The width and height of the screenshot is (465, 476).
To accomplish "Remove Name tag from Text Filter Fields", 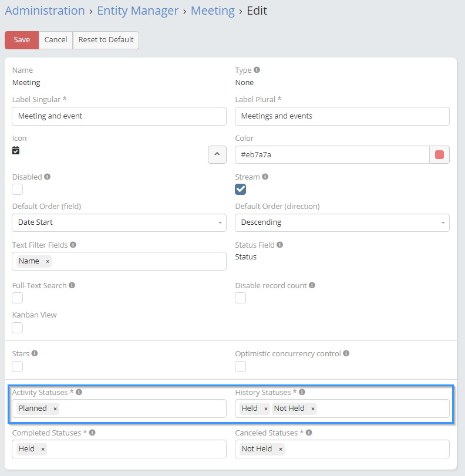I will [x=48, y=261].
